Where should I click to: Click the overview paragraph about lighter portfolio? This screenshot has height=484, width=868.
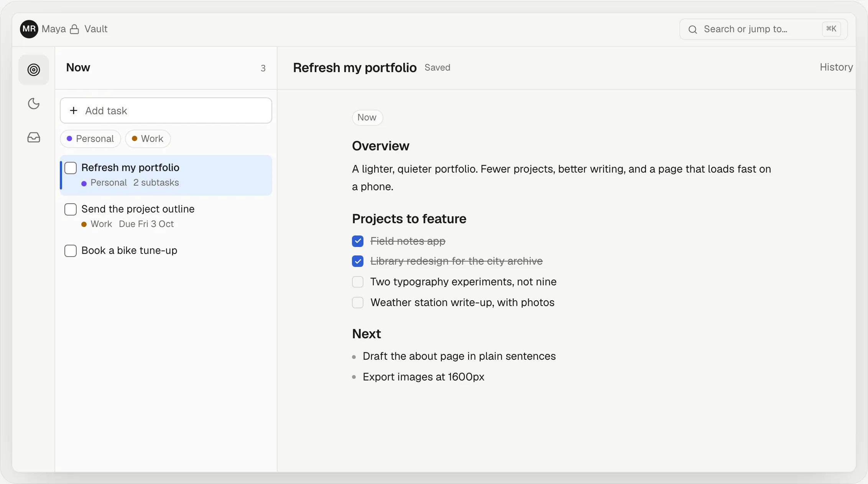click(561, 178)
